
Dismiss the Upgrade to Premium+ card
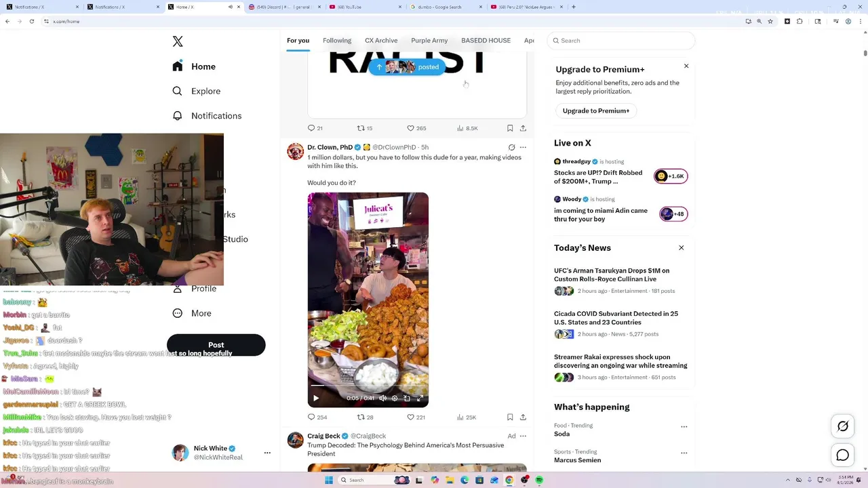tap(686, 66)
